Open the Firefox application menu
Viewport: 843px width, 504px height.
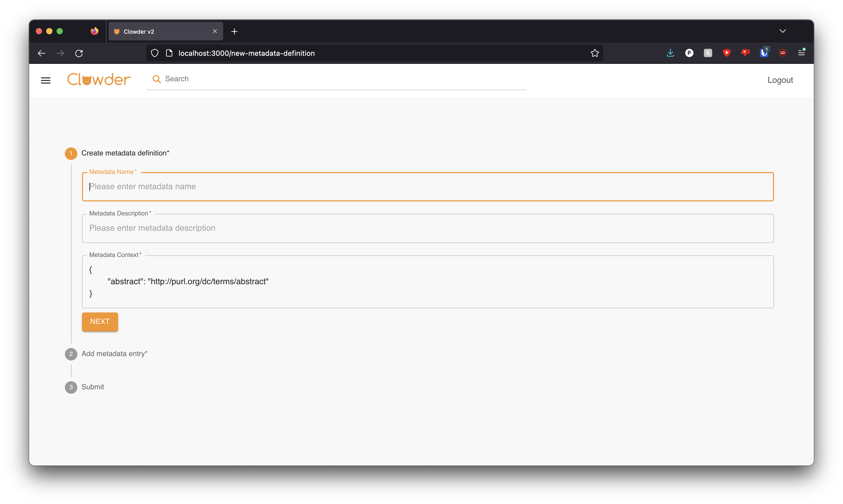[x=801, y=53]
